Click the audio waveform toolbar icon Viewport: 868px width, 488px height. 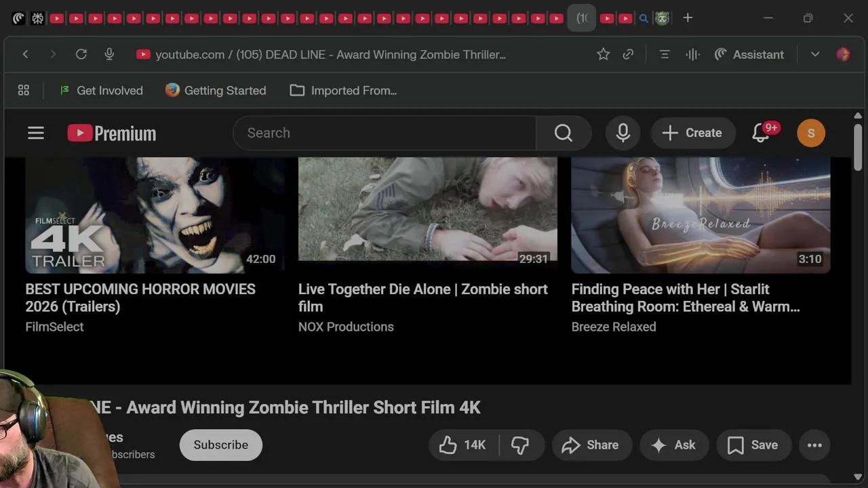coord(692,54)
